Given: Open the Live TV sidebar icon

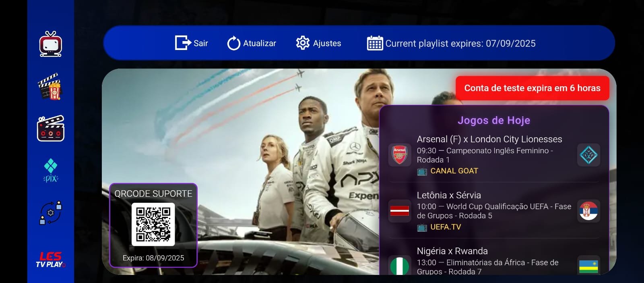Looking at the screenshot, I should tap(50, 44).
